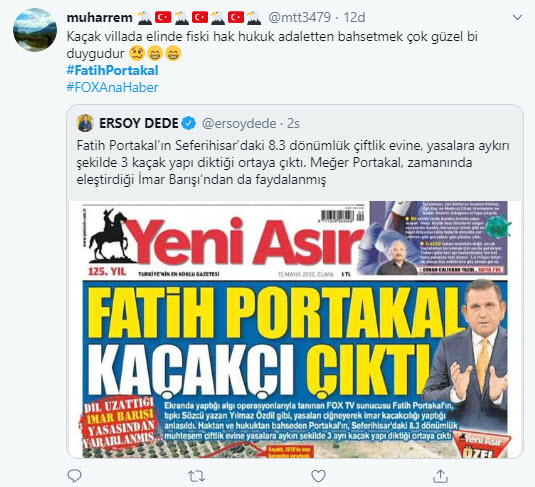535x487 pixels.
Task: Visit the @ersoydede handle
Action: 239,123
